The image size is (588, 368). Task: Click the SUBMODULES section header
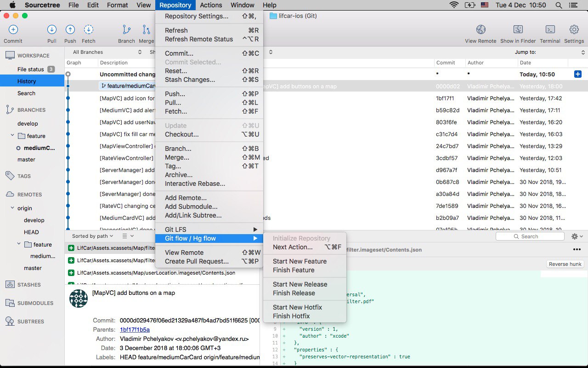click(x=35, y=303)
